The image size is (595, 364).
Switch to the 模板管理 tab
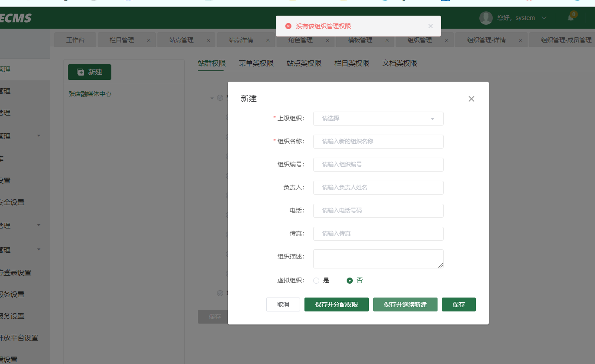[x=360, y=40]
